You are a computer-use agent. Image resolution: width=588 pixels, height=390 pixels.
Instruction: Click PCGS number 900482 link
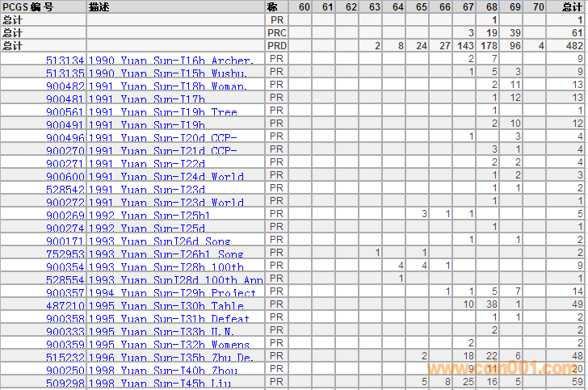65,86
